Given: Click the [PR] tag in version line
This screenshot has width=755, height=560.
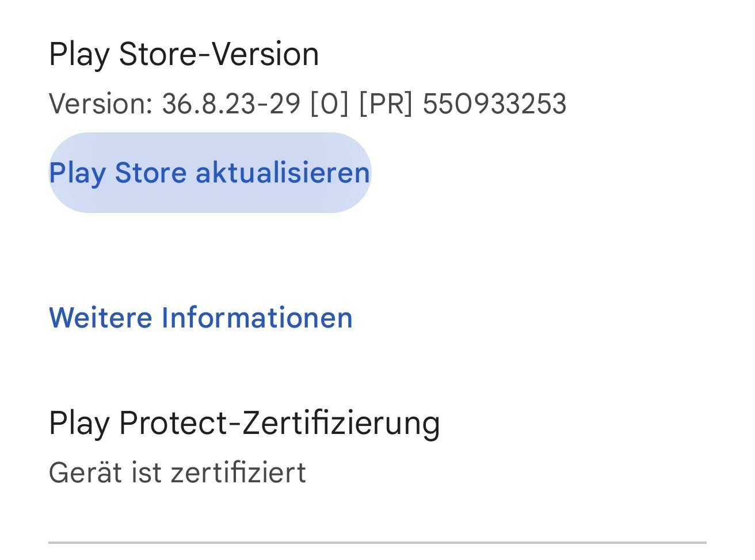Looking at the screenshot, I should tap(386, 104).
